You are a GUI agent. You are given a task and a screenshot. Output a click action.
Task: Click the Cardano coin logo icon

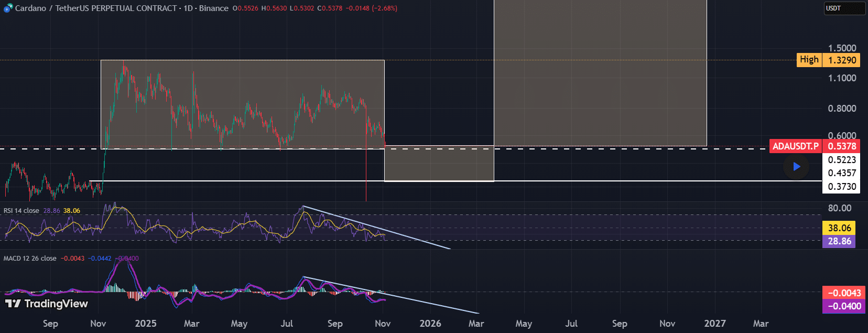(8, 8)
